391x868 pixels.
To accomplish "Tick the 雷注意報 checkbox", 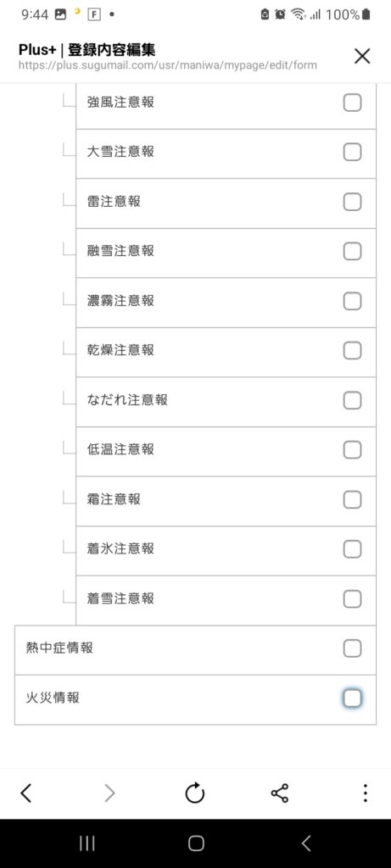I will click(x=352, y=202).
